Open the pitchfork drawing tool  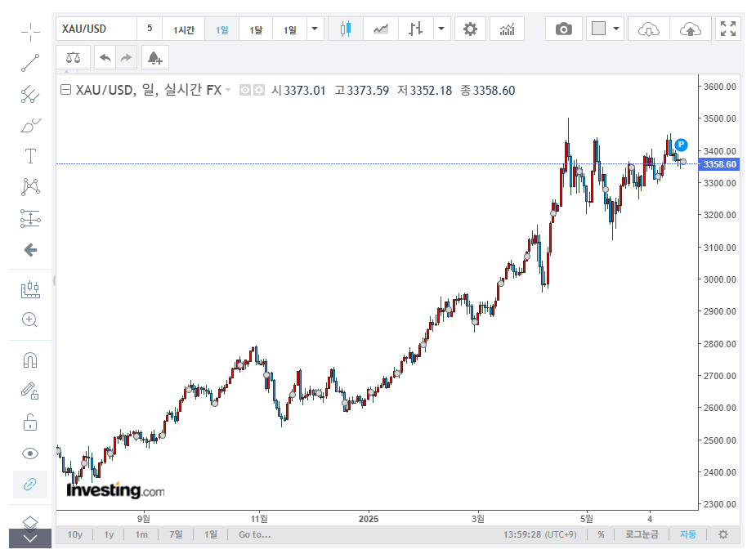(30, 95)
